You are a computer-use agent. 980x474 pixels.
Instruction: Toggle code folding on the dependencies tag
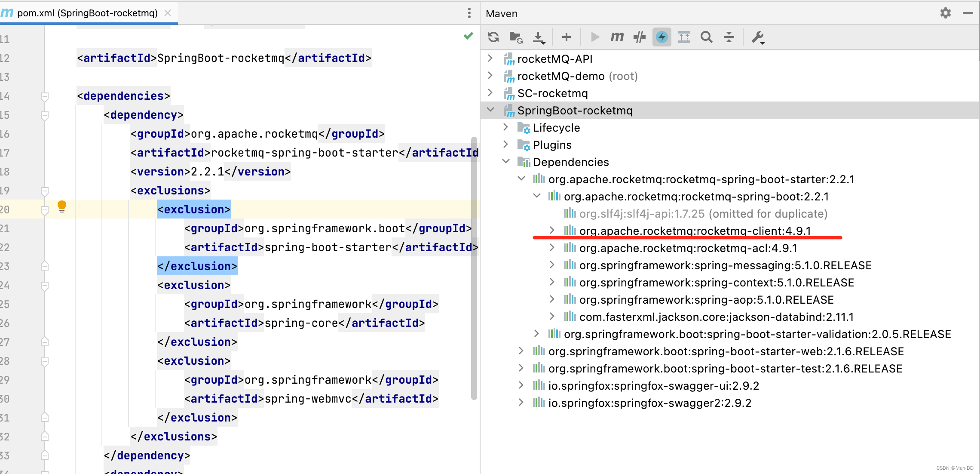(x=44, y=96)
